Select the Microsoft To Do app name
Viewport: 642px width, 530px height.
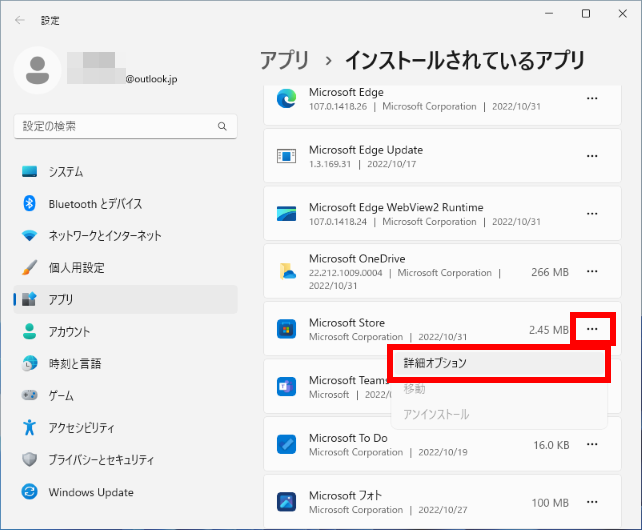point(348,438)
